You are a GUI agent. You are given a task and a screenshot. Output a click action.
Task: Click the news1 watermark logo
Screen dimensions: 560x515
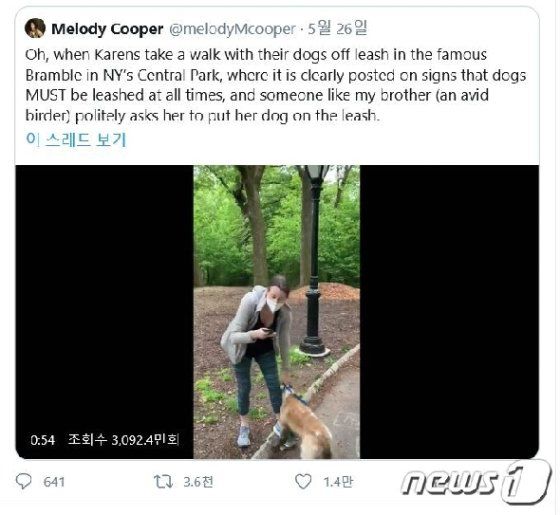(476, 482)
